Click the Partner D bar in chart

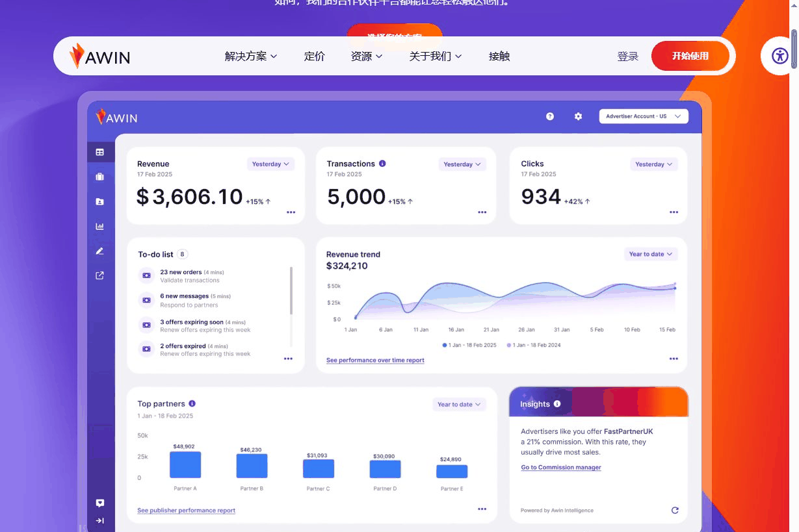click(x=386, y=469)
